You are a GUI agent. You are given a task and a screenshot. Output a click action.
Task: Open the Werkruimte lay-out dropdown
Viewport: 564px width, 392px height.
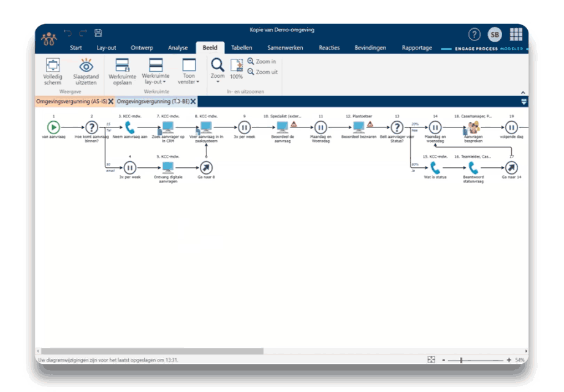click(x=156, y=70)
